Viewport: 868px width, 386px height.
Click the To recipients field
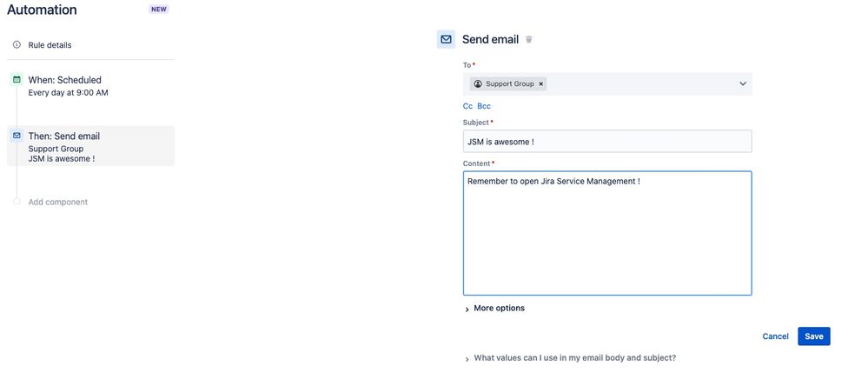click(607, 83)
